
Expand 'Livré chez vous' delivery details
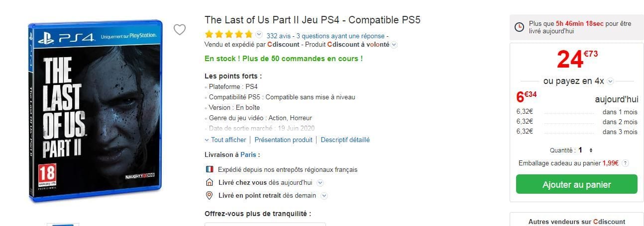(x=320, y=183)
